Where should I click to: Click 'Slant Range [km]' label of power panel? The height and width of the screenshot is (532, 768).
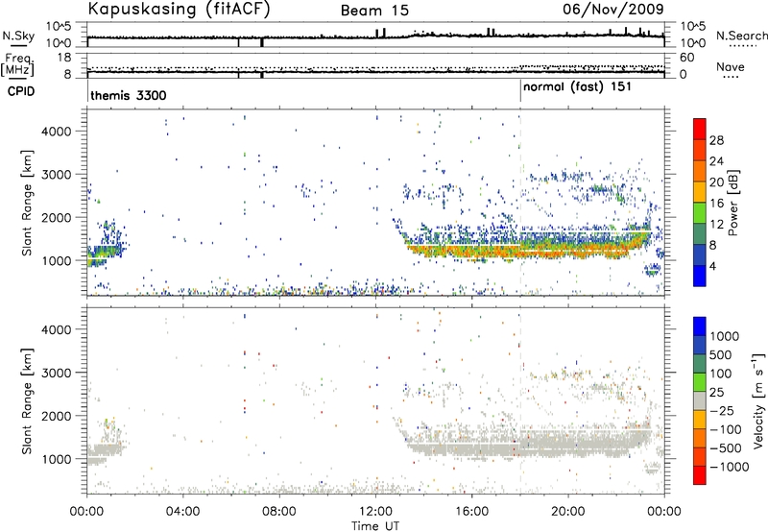click(x=27, y=203)
